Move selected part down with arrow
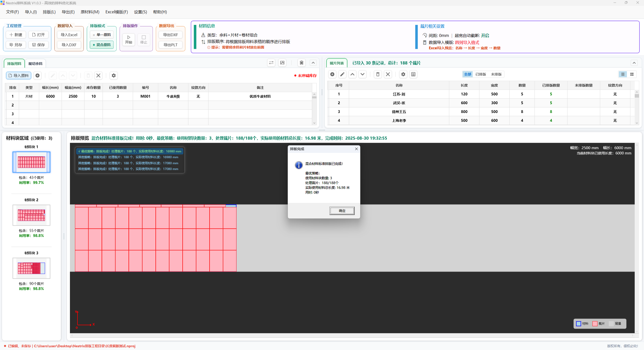644x350 pixels. pyautogui.click(x=362, y=74)
